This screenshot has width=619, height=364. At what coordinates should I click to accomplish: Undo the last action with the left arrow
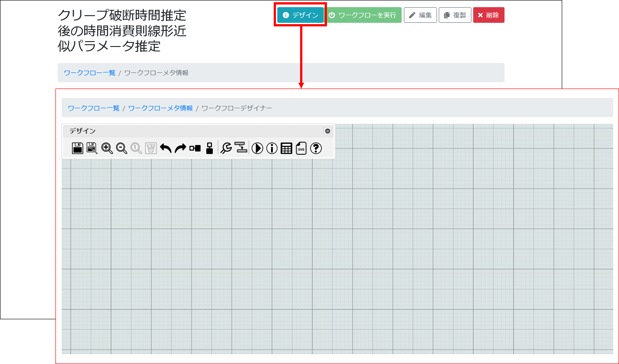pyautogui.click(x=165, y=148)
